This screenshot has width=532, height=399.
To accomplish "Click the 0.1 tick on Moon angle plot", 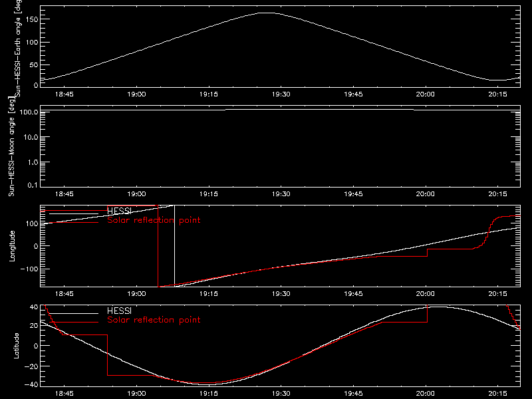I will pos(33,185).
